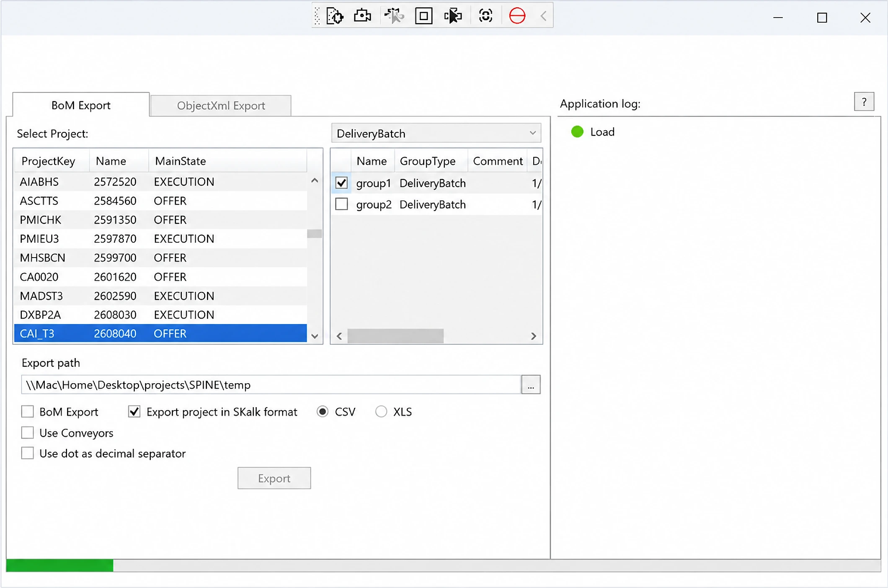Image resolution: width=888 pixels, height=588 pixels.
Task: Click the scan target brackets icon
Action: (x=485, y=16)
